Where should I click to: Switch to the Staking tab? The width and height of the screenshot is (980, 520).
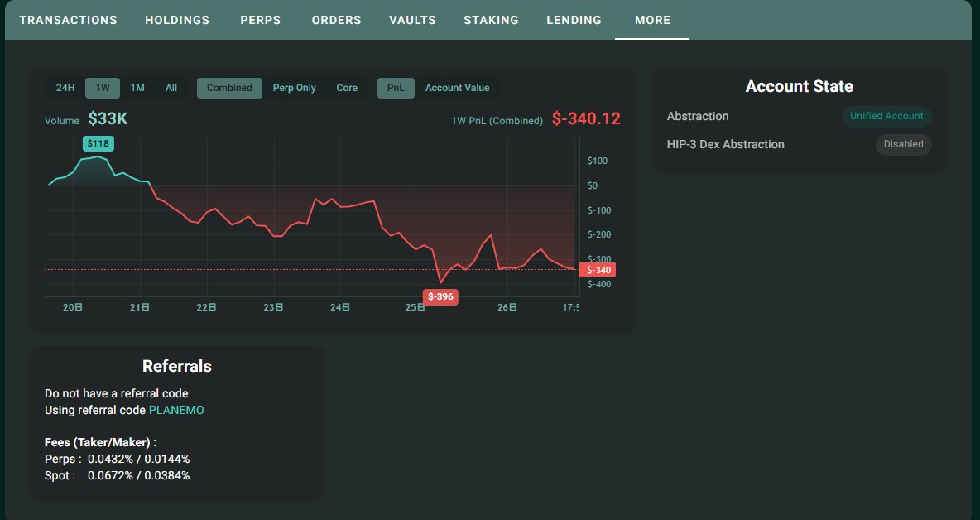pos(491,20)
